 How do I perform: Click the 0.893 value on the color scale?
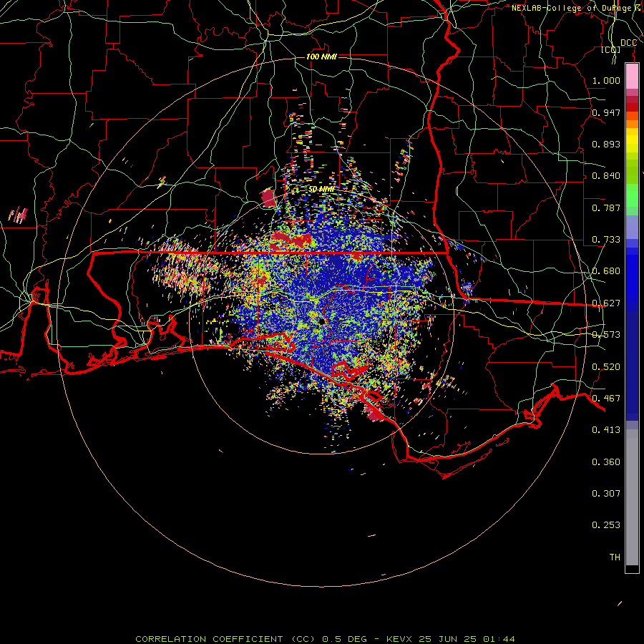click(x=606, y=144)
